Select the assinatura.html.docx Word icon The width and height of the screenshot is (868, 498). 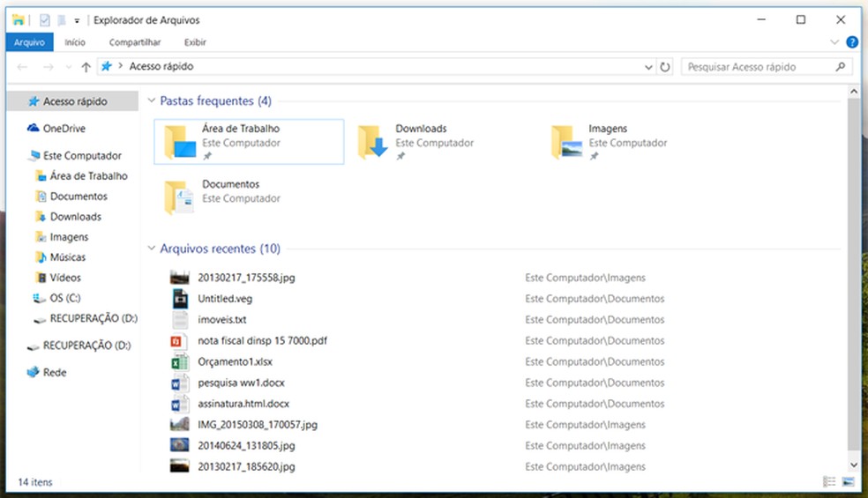179,404
